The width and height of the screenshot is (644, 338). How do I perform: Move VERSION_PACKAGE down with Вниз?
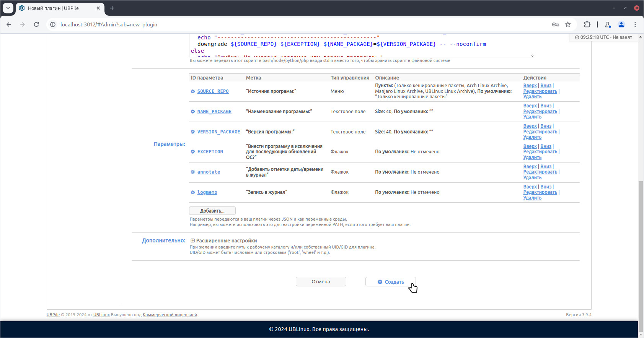546,126
